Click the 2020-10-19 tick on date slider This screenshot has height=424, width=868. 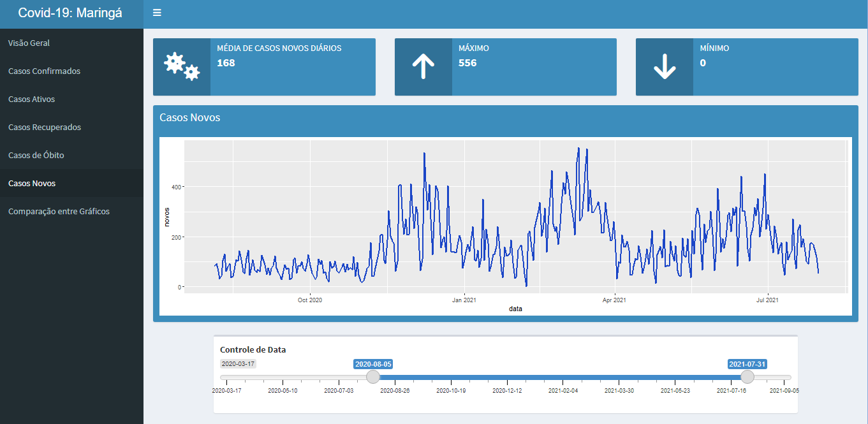[x=451, y=390]
